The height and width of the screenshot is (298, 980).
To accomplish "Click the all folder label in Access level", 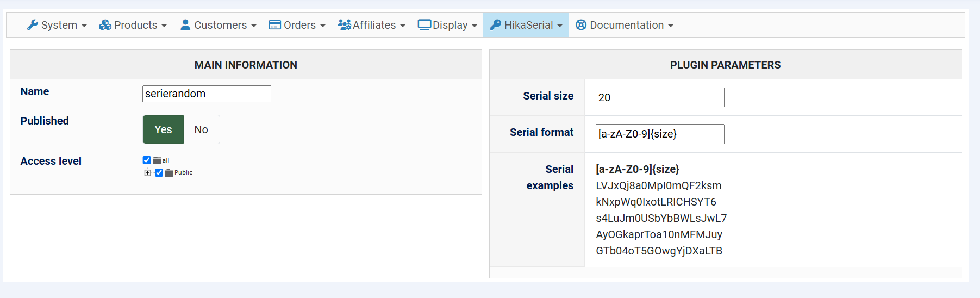I will point(166,160).
